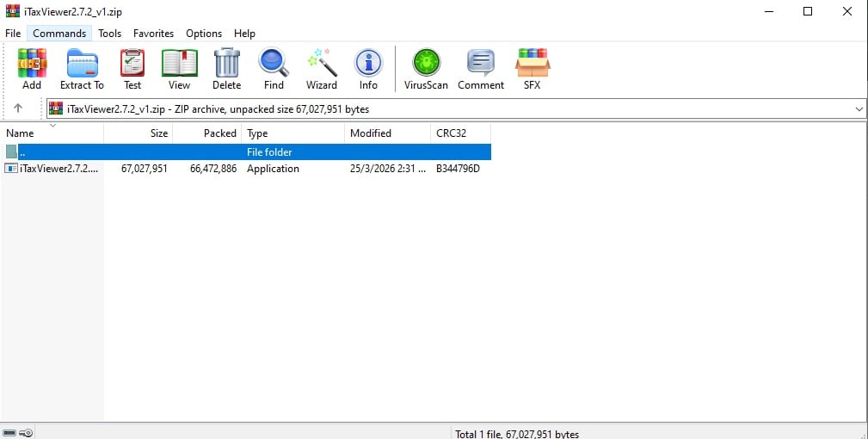Click the Test archive toolbar icon

132,63
